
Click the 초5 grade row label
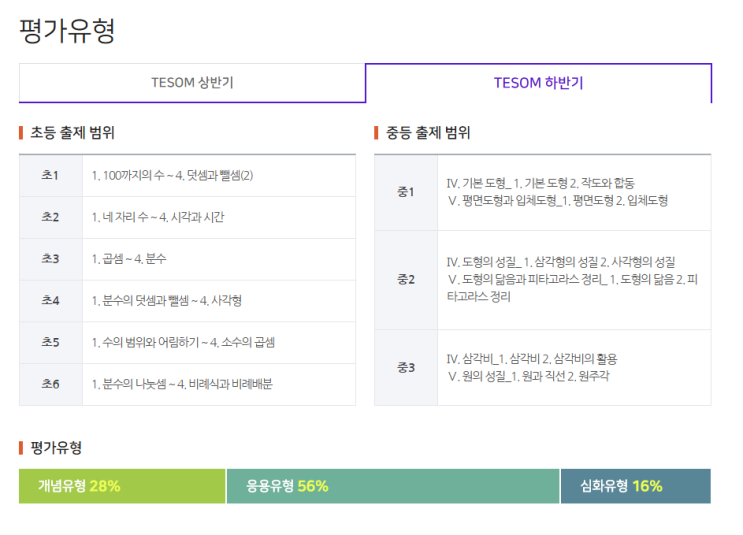50,343
